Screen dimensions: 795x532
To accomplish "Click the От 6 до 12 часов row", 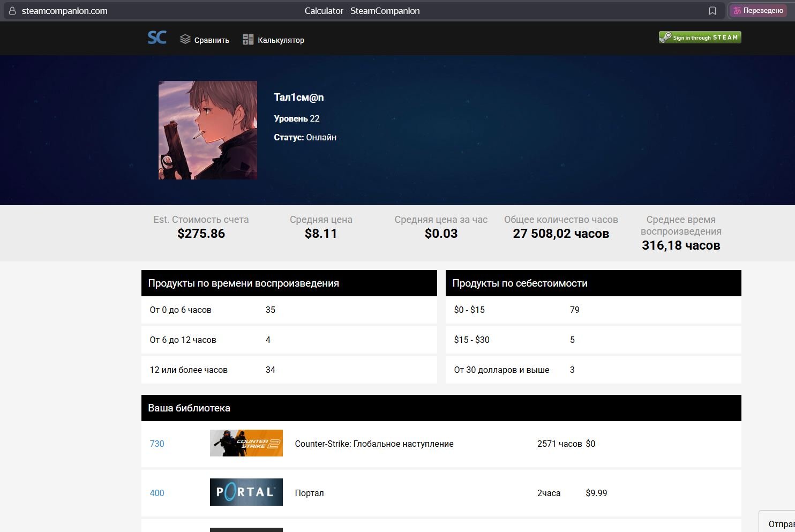I will [x=289, y=340].
